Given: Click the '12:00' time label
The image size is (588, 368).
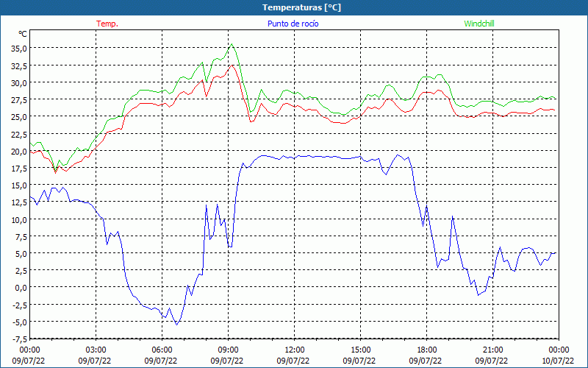Looking at the screenshot, I should 295,350.
